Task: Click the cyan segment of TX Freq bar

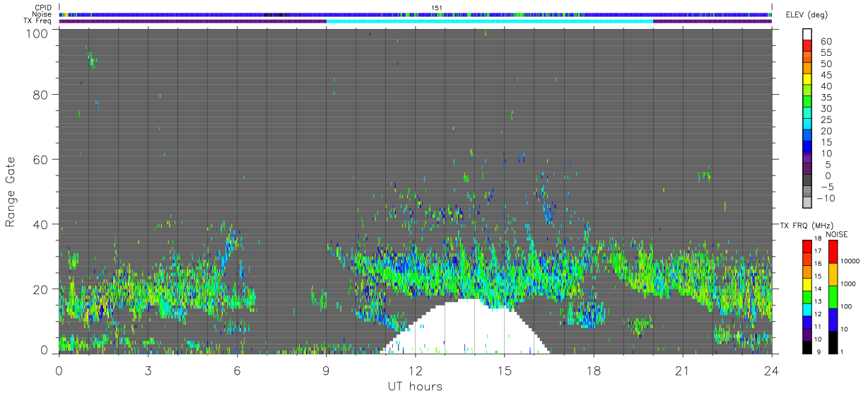Action: pos(489,21)
